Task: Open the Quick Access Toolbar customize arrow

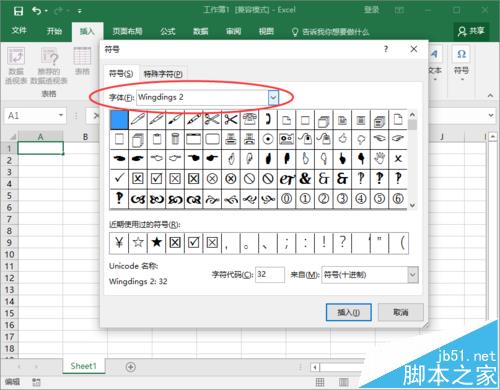Action: (80, 11)
